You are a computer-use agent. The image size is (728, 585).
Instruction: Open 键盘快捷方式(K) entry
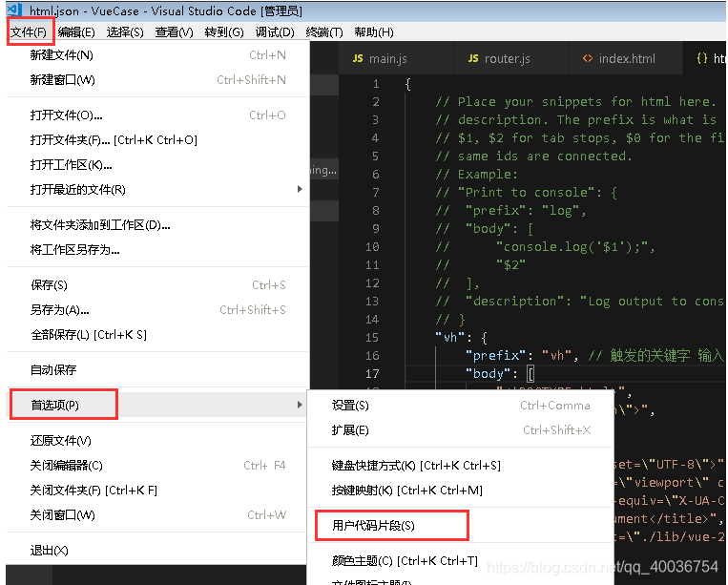[x=461, y=465]
